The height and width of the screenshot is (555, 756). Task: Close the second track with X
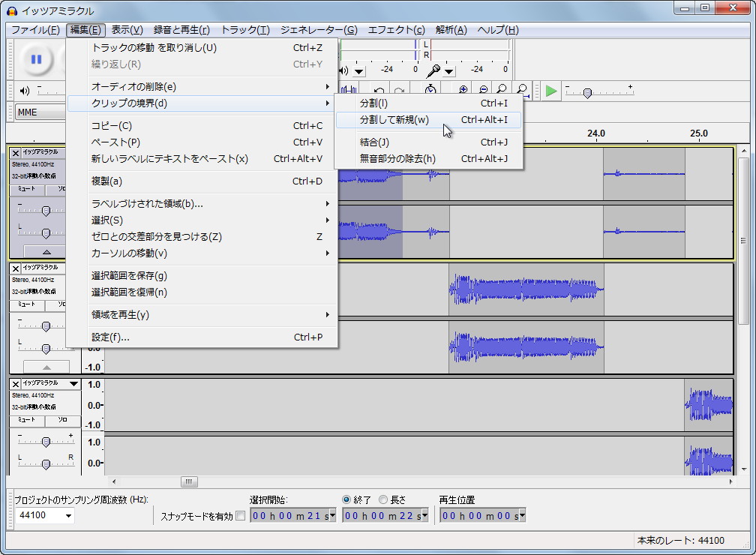[16, 268]
